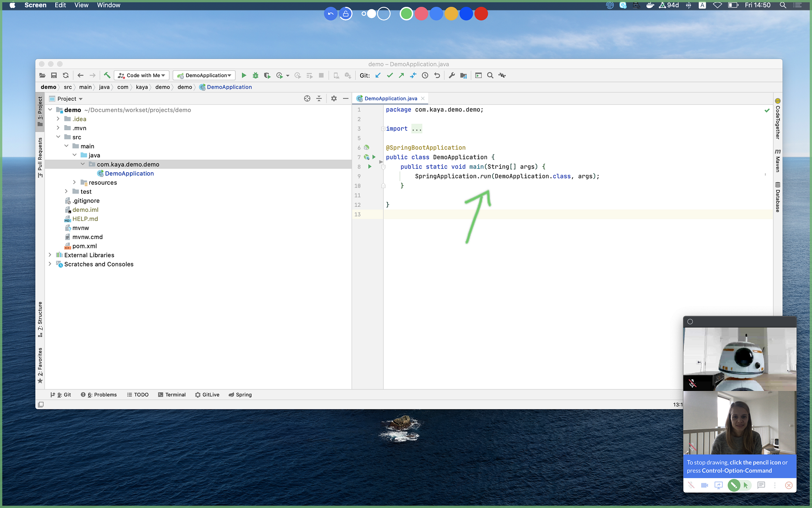812x508 pixels.
Task: Click DemoApplication in breadcrumb bar
Action: coord(229,87)
